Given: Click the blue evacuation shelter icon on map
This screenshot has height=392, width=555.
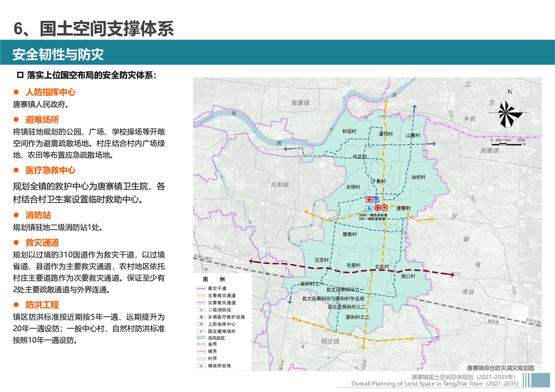Looking at the screenshot, I should tap(376, 199).
